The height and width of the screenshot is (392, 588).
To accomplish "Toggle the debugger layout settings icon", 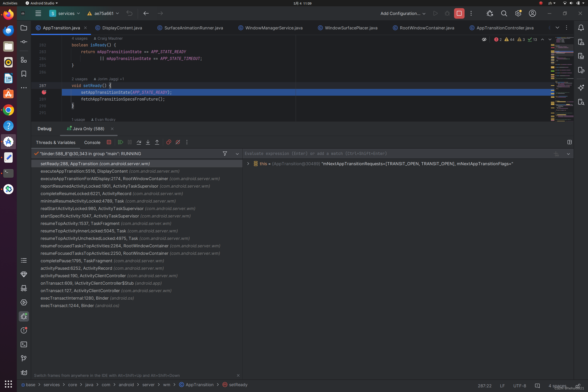I will click(x=570, y=142).
